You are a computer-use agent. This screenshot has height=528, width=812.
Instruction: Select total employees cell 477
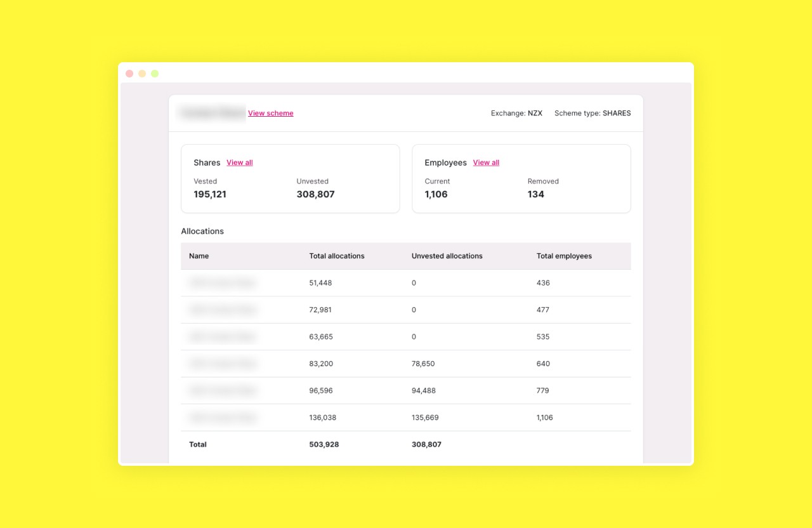tap(543, 310)
